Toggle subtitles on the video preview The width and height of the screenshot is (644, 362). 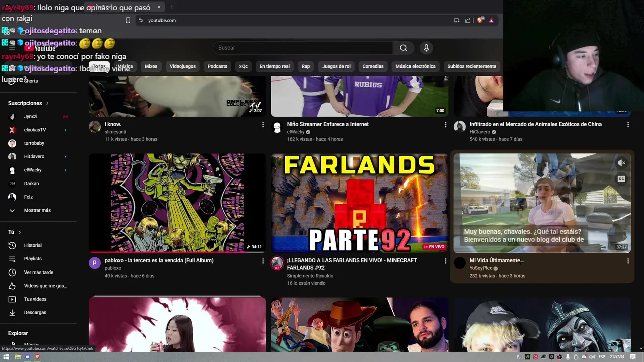click(621, 179)
